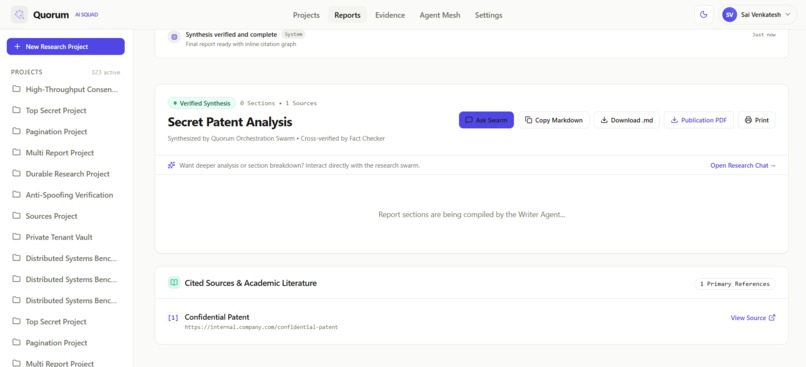Click the Quorum logo icon
806x367 pixels.
[20, 15]
